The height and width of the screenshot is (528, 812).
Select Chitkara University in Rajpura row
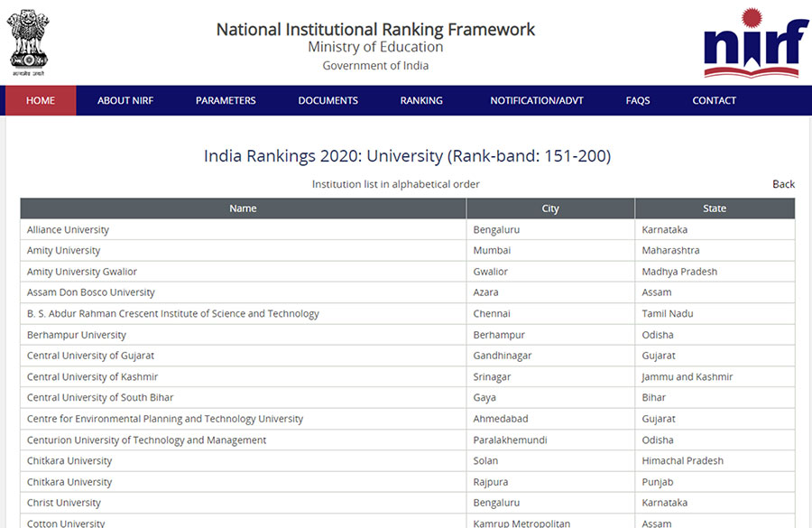tap(69, 482)
